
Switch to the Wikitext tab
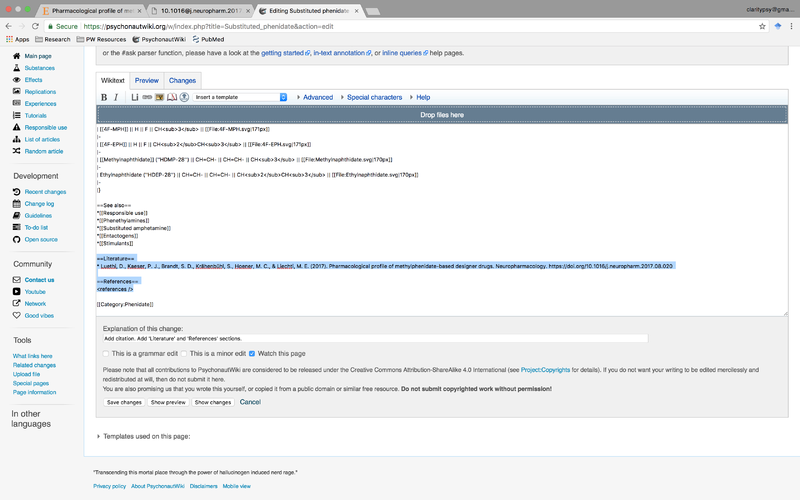coord(113,81)
